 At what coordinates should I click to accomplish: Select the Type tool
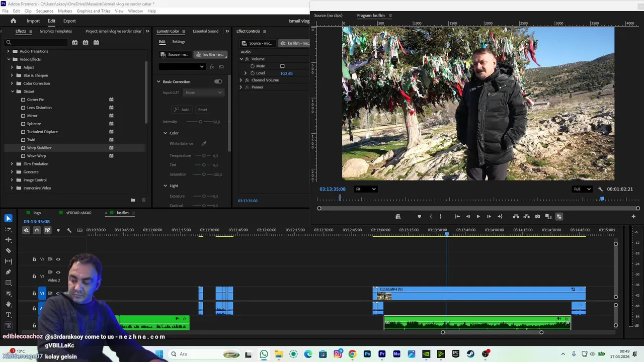(x=8, y=315)
